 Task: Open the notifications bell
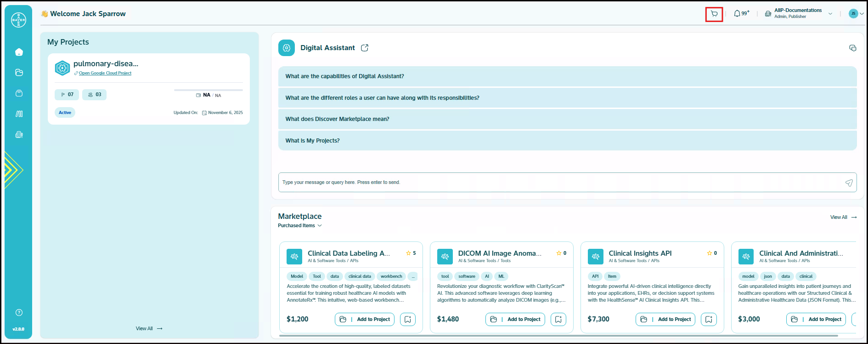[x=737, y=14]
